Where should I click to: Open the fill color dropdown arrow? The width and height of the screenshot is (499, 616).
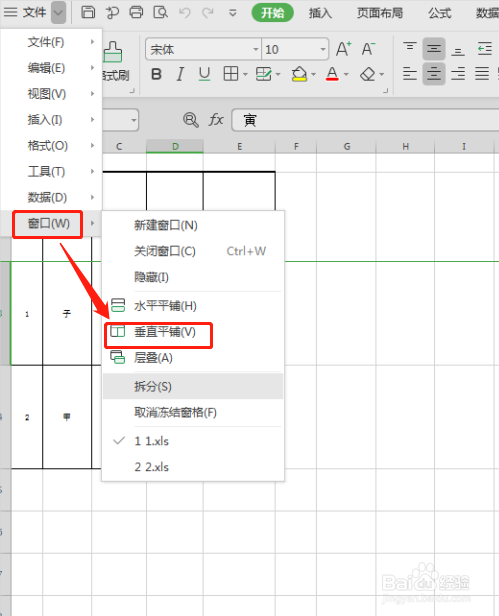click(314, 74)
